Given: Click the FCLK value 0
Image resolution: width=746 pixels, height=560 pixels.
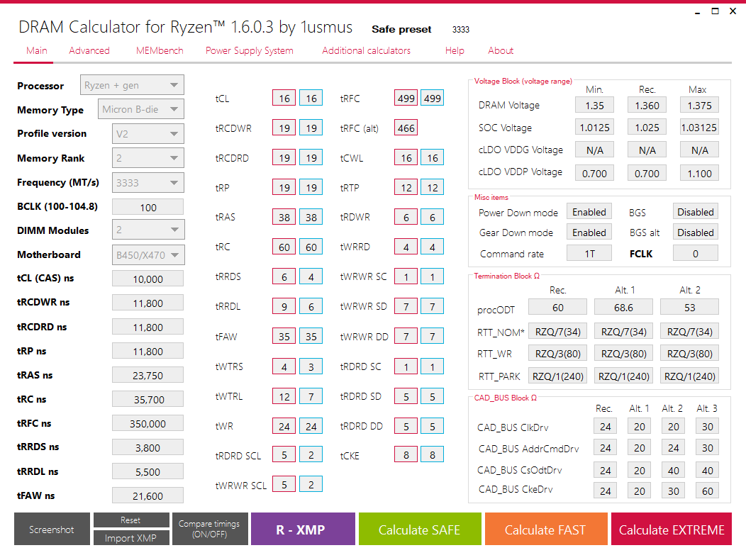Looking at the screenshot, I should pos(696,254).
